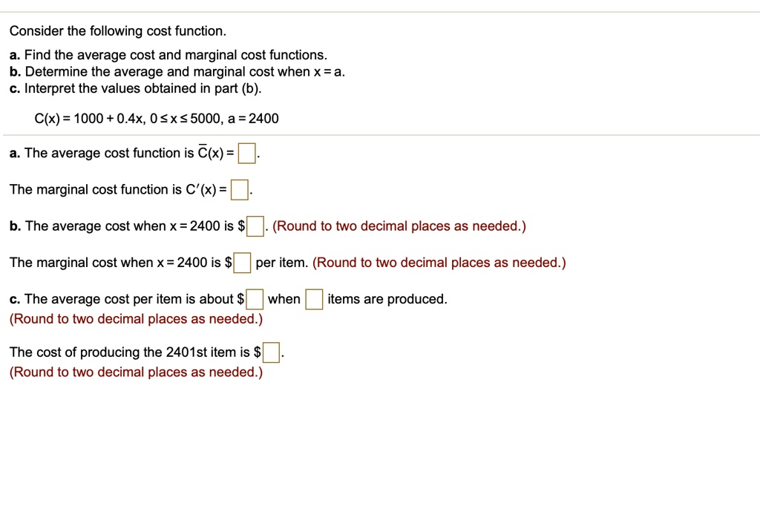
Task: Click instruction 'b. Determine the average and marginal cost'
Action: click(x=177, y=72)
